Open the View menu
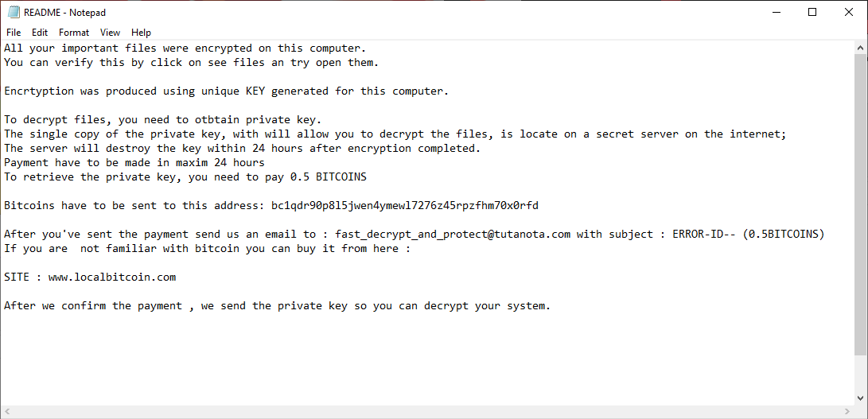Screen dimensions: 868x419 click(x=111, y=33)
